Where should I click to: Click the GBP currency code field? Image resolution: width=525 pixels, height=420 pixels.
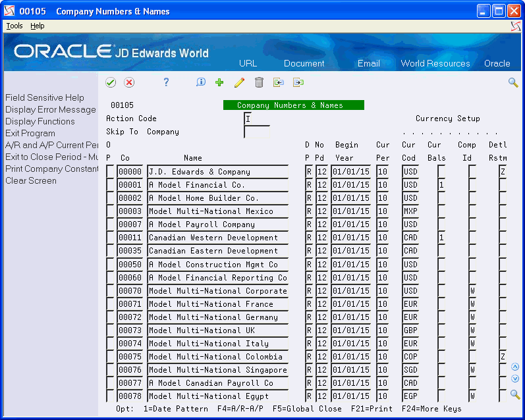[x=410, y=330]
